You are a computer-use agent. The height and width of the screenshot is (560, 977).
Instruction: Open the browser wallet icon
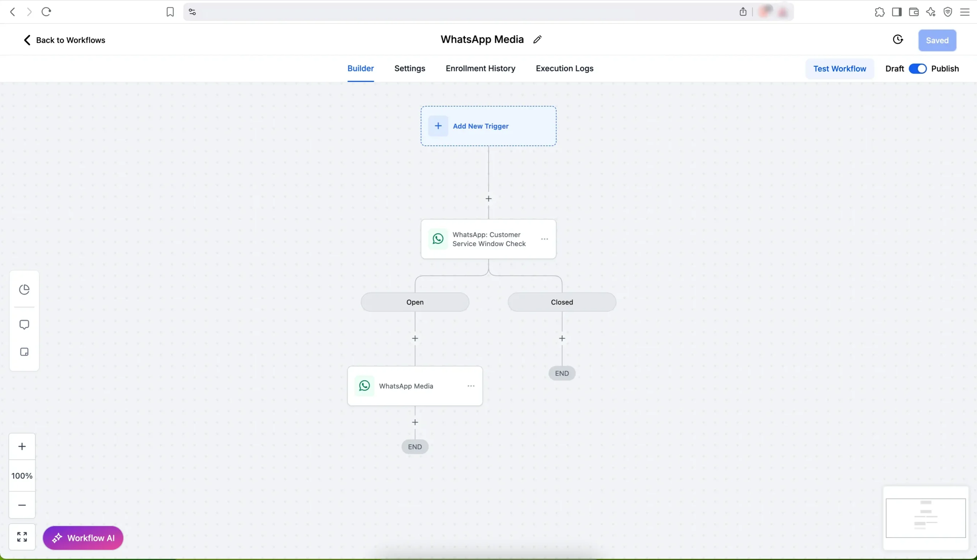click(x=914, y=12)
